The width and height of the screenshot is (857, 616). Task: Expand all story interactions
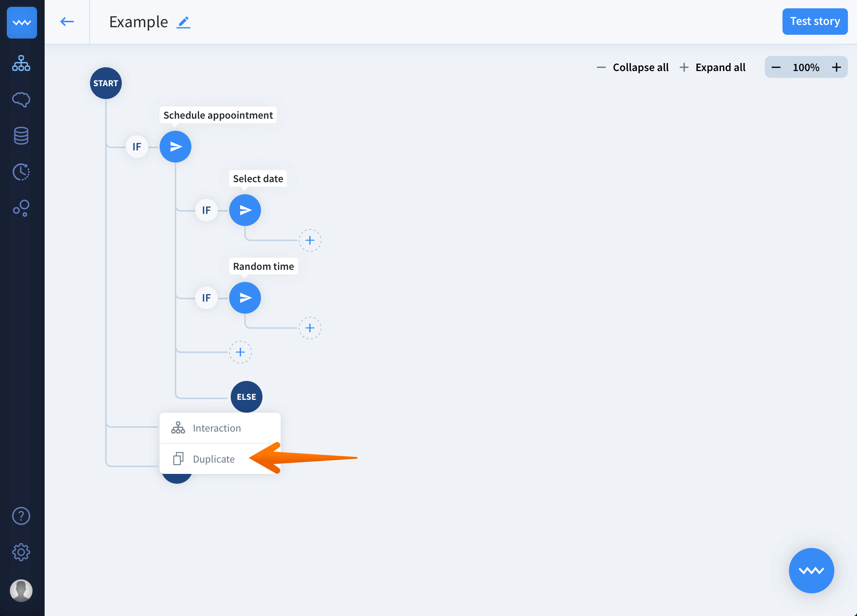click(x=713, y=67)
